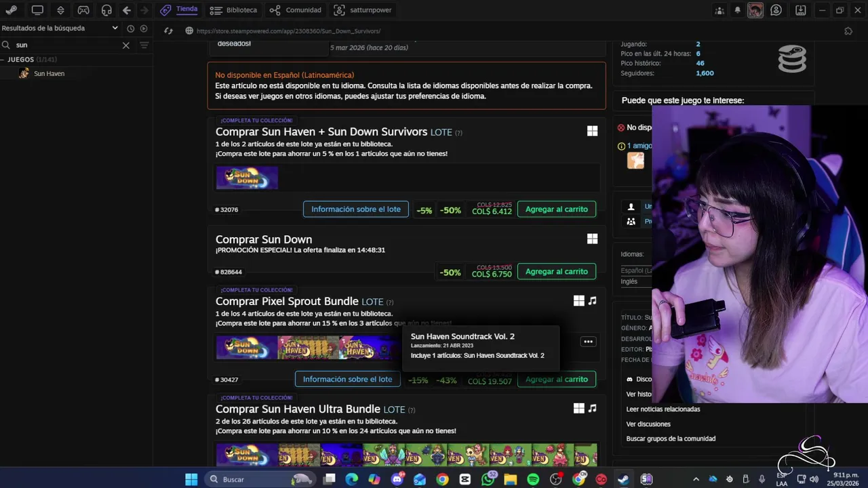Open Buscar grupos de la comunidad link
Viewport: 868px width, 488px height.
[671, 439]
